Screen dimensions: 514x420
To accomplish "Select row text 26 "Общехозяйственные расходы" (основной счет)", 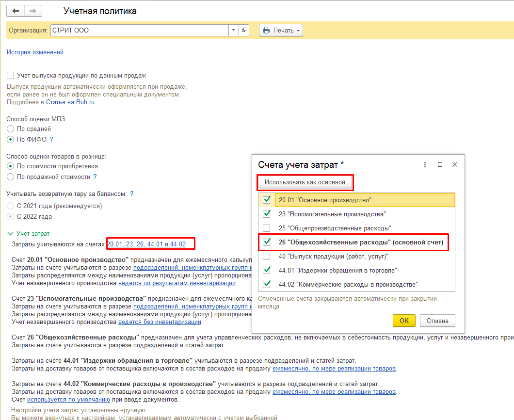I will click(x=361, y=242).
